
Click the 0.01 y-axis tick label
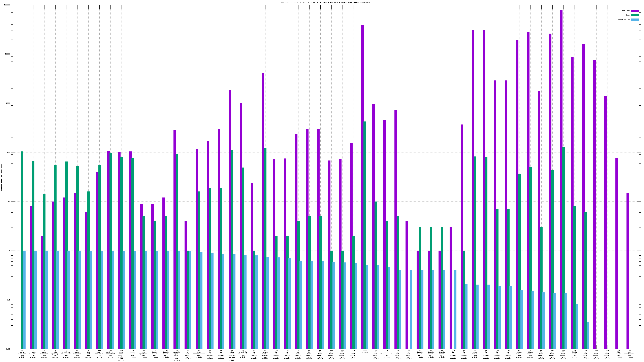point(8,349)
